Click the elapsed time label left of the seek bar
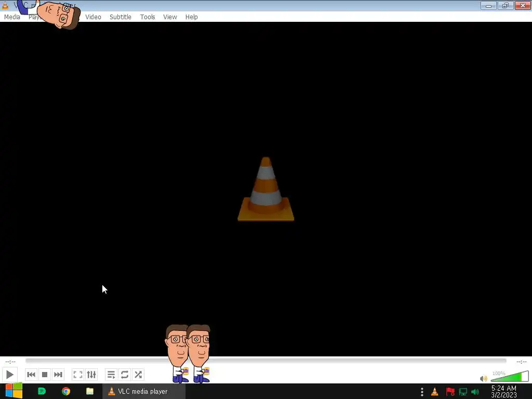Screen dimensions: 532x399 10,362
